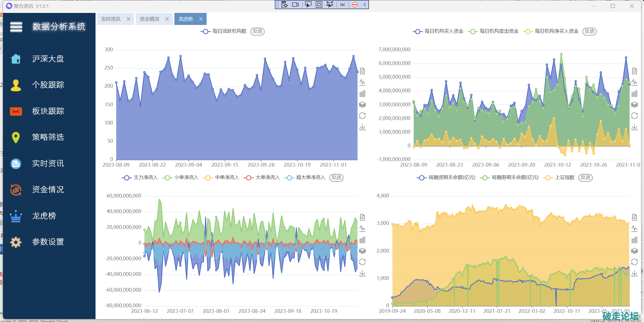
Task: Collapse capture toolbar with left chevron
Action: click(x=365, y=5)
